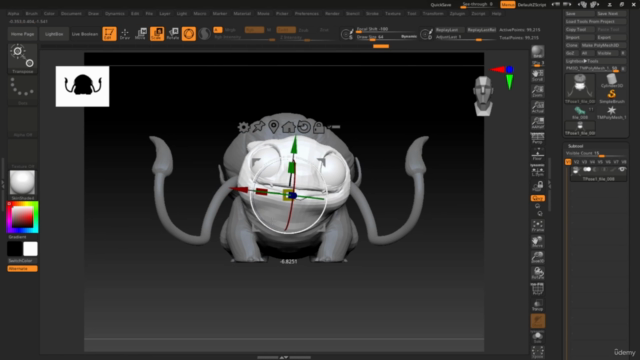Open the Tool menu
The height and width of the screenshot is (360, 640).
411,13
